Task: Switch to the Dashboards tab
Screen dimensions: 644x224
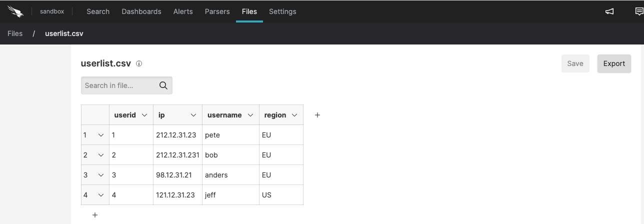Action: click(141, 11)
